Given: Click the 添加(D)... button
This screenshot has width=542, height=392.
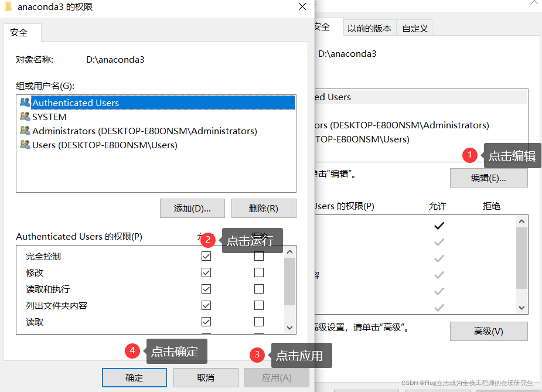Looking at the screenshot, I should 192,208.
